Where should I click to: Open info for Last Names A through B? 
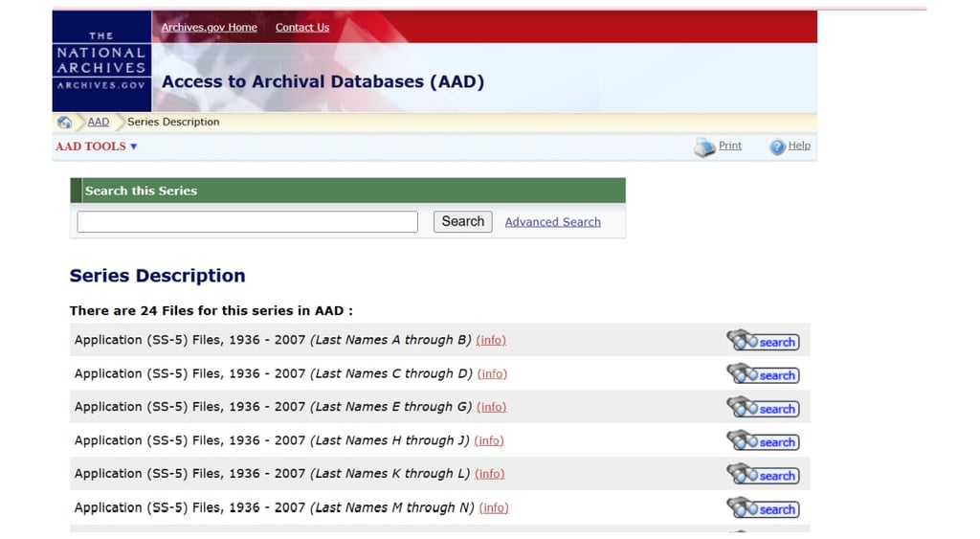click(x=491, y=340)
